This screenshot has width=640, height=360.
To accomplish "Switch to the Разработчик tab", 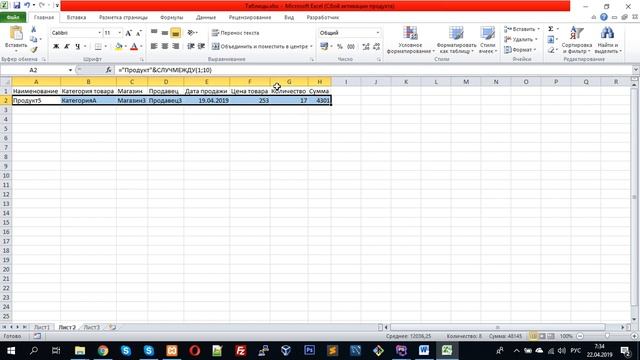I will 323,18.
